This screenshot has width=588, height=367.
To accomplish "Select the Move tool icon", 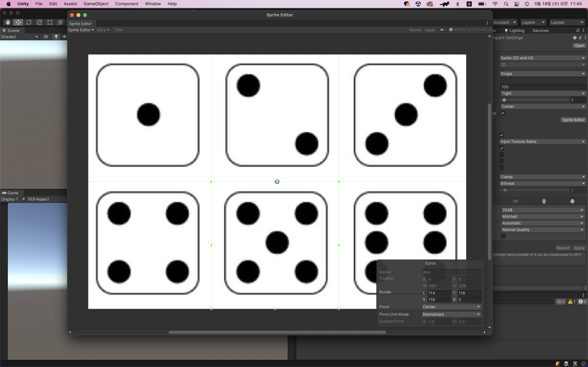I will 18,22.
